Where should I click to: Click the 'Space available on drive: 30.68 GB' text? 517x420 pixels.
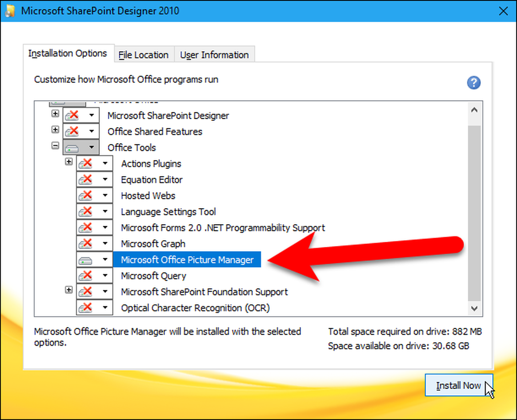(x=398, y=346)
